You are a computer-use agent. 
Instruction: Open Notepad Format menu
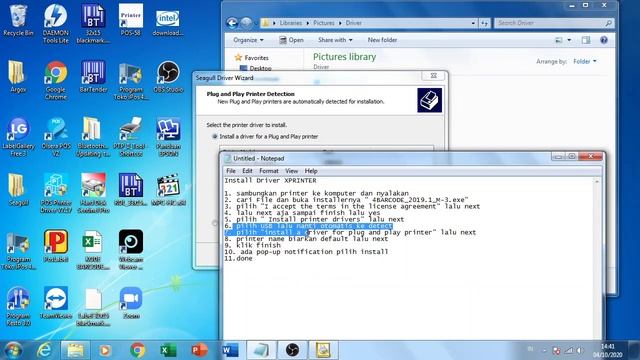coord(269,171)
